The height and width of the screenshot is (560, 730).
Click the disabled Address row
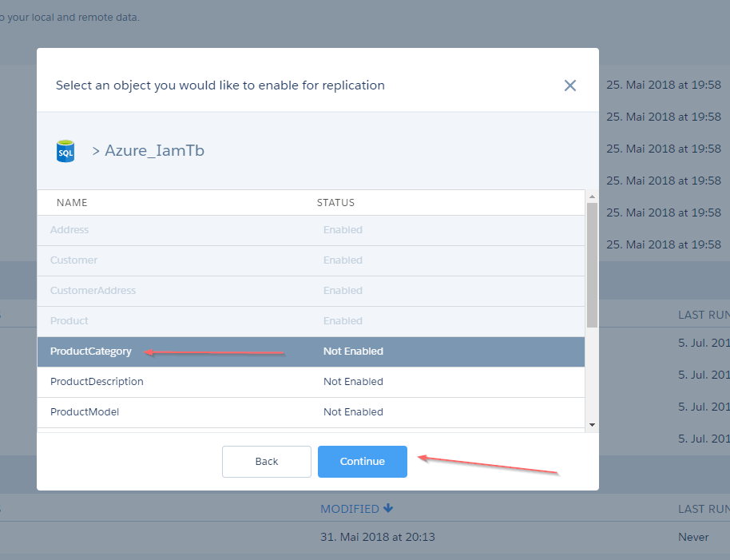pos(311,230)
